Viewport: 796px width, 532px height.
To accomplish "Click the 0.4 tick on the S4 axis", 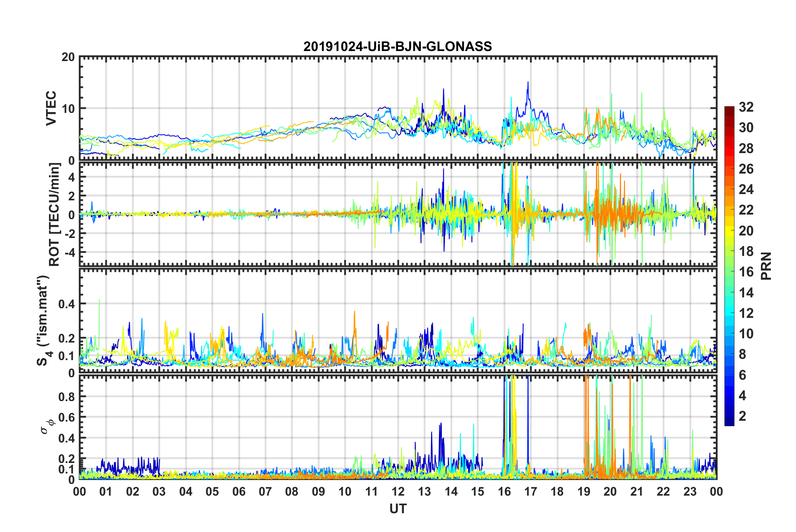I will pos(67,304).
